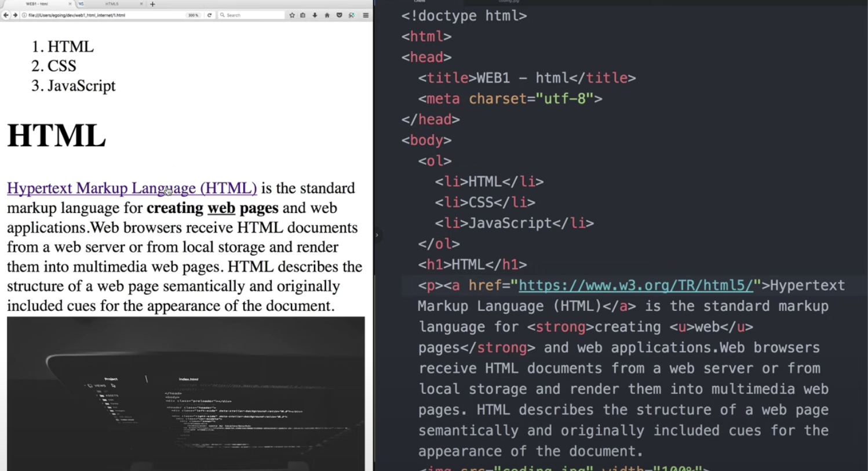Click the <title> line in the editor

pyautogui.click(x=527, y=78)
